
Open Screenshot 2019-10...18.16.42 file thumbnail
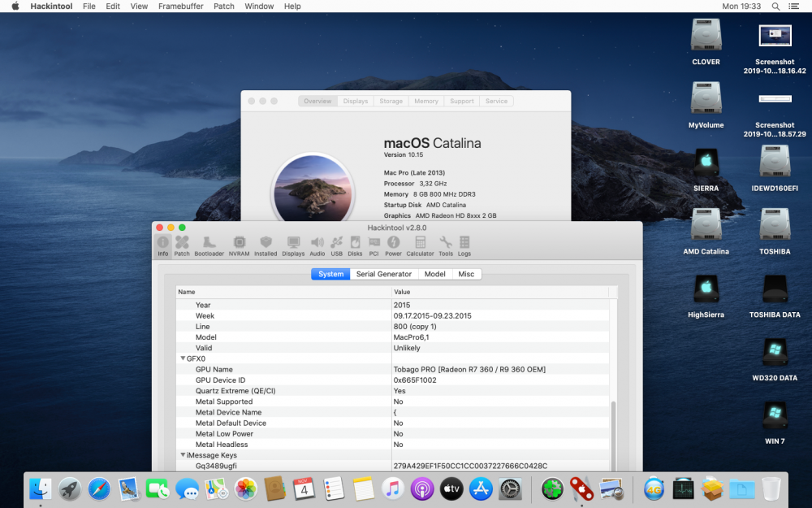point(775,37)
